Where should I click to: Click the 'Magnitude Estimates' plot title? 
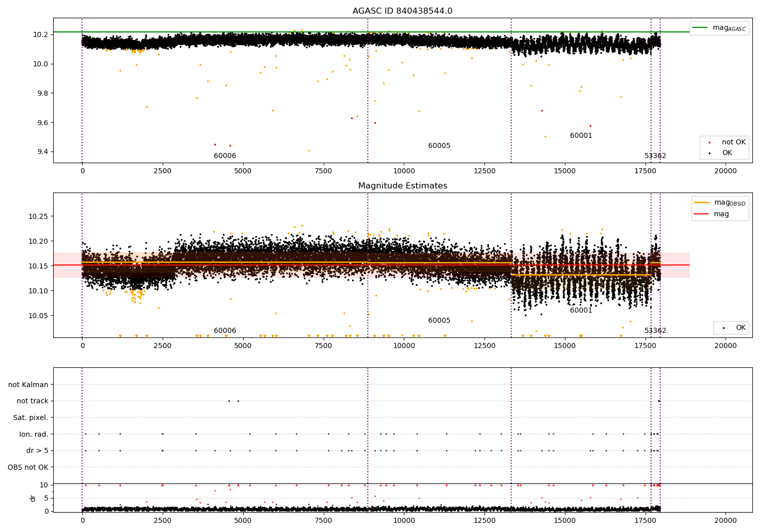coord(402,186)
